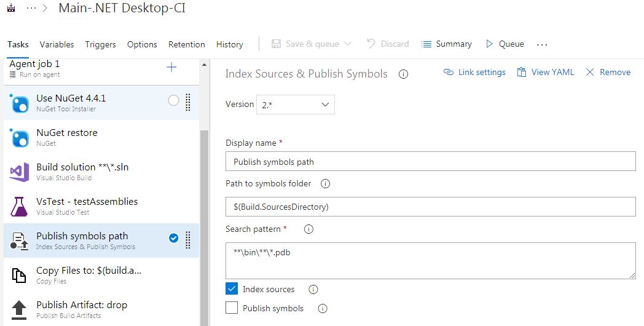
Task: Click the drag handle on Publish symbols path task
Action: [187, 240]
